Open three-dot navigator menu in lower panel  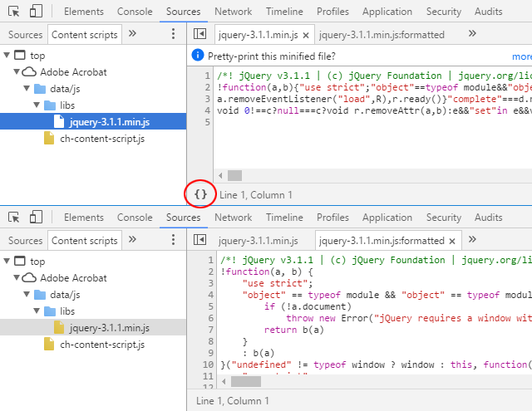pyautogui.click(x=174, y=240)
